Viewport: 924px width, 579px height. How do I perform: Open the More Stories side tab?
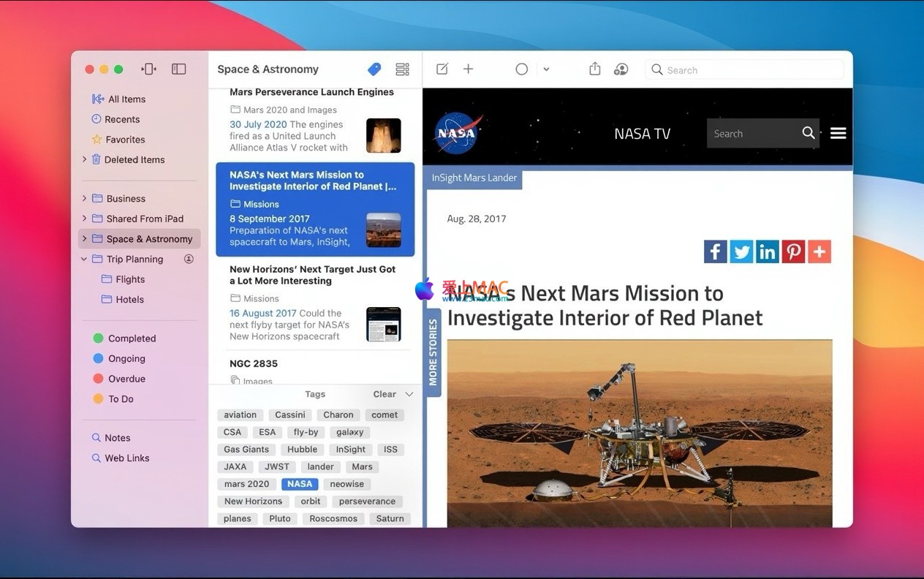pyautogui.click(x=433, y=352)
